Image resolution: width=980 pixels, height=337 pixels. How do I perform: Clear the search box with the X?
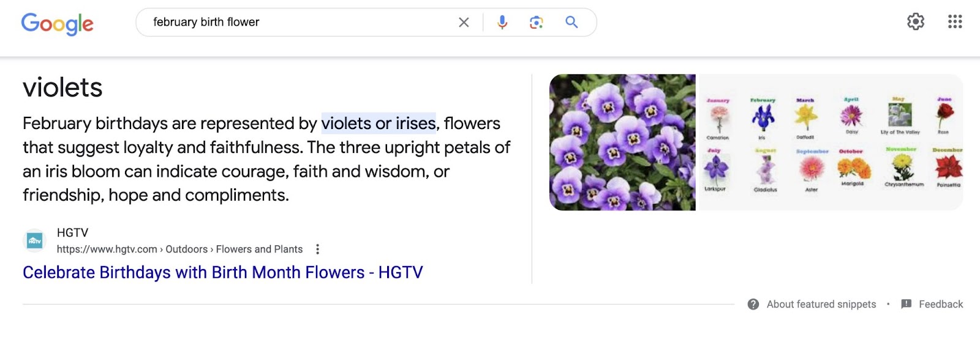coord(464,23)
